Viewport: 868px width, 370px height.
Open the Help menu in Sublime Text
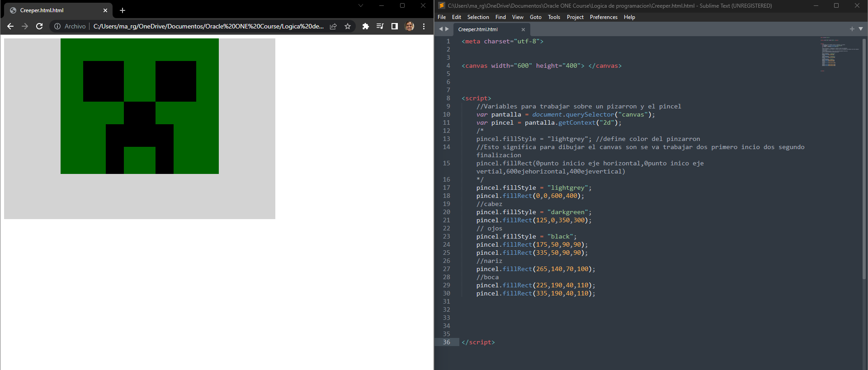[x=629, y=17]
